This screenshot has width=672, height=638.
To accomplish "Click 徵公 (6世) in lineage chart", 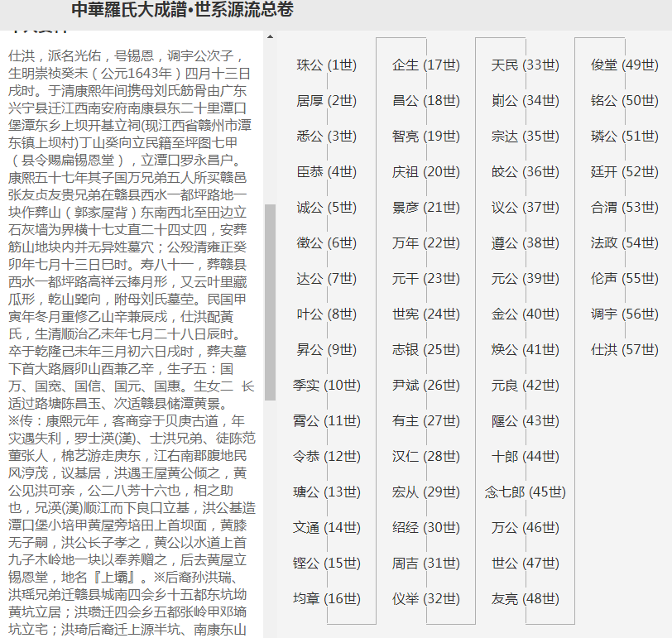I will [327, 243].
